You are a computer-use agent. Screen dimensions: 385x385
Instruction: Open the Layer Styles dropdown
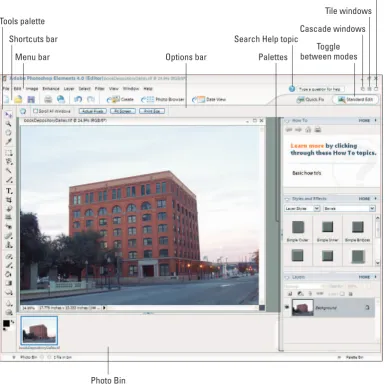pos(303,208)
